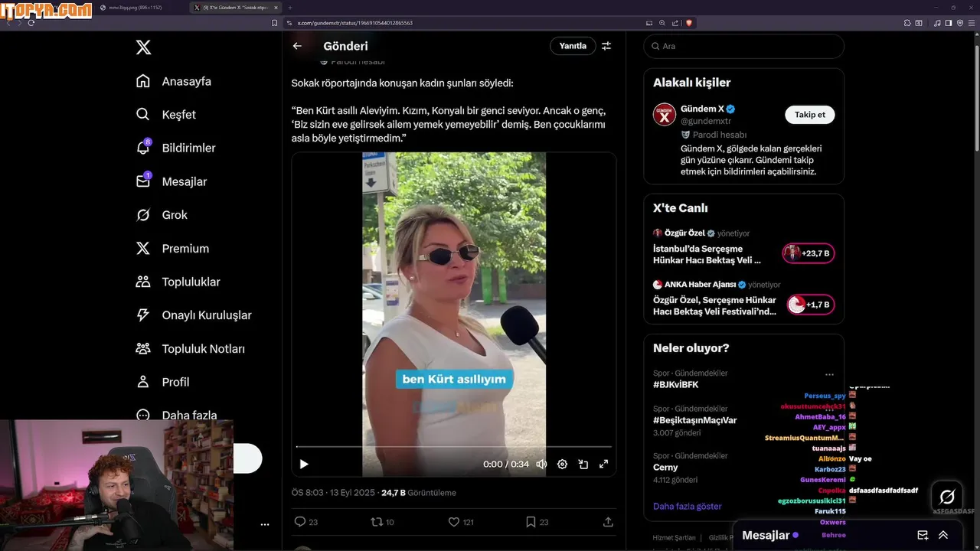Open ANKA Haber Ajansı live broadcast entry
Screen dimensions: 980x551
(x=744, y=298)
